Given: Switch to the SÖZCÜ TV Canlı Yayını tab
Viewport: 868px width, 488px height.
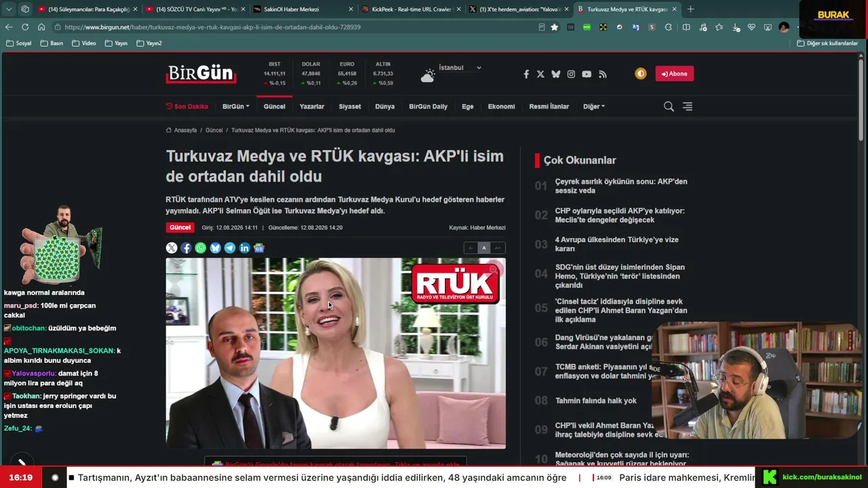Looking at the screenshot, I should pyautogui.click(x=195, y=9).
